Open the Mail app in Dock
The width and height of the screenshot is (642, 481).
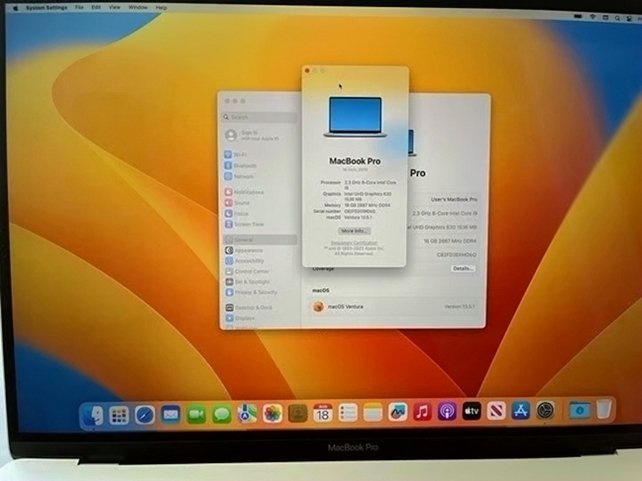170,415
